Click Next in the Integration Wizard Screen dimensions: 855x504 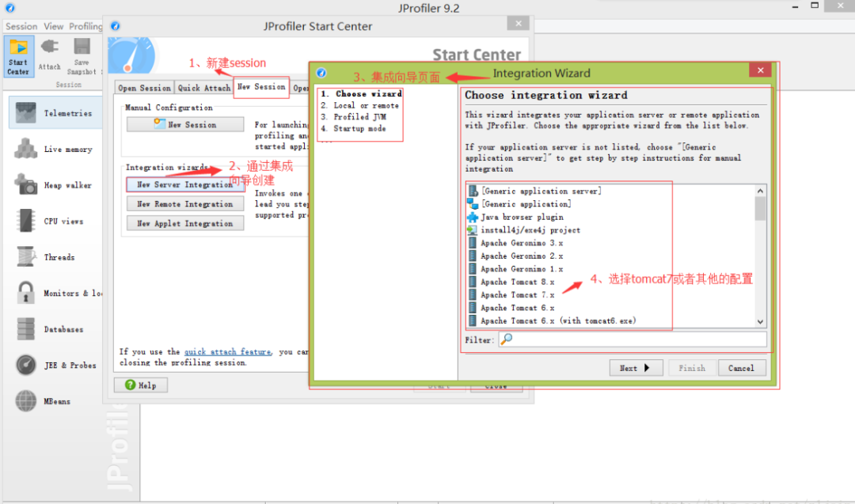point(636,368)
